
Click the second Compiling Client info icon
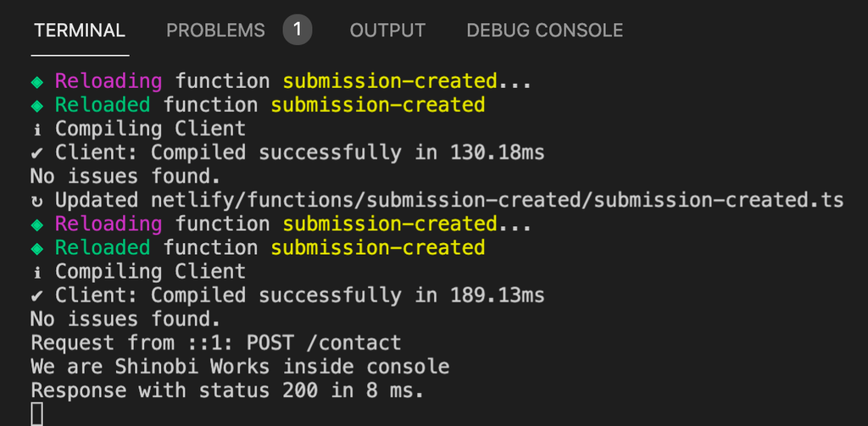37,272
